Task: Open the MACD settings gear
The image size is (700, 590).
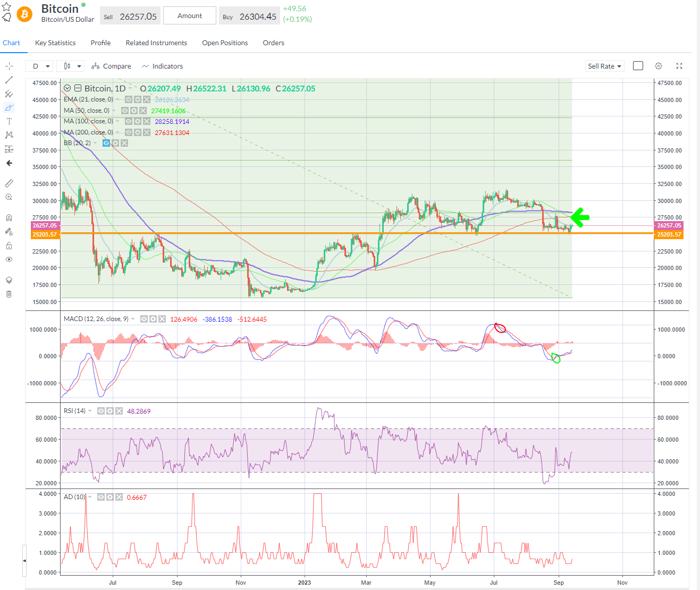Action: (153, 319)
